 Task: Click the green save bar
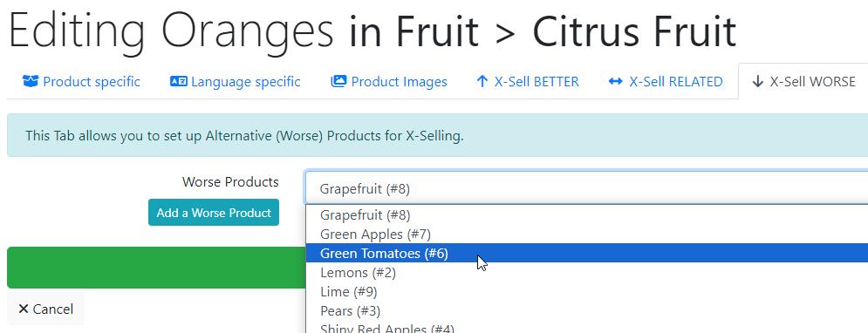pyautogui.click(x=156, y=268)
